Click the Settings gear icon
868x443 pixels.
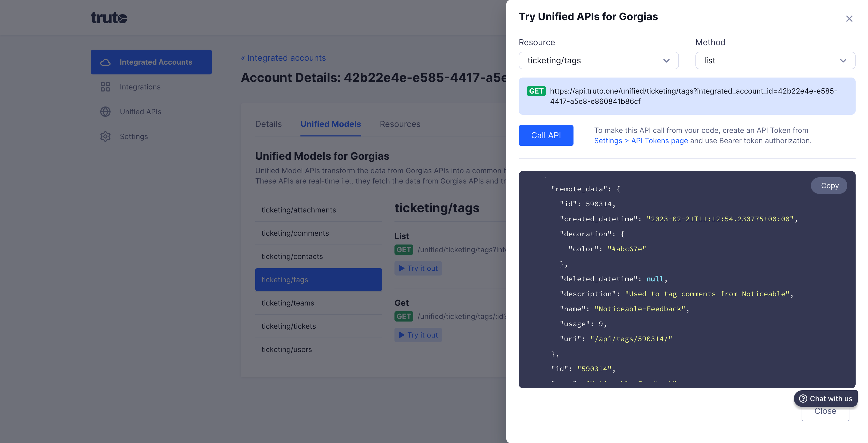click(105, 136)
